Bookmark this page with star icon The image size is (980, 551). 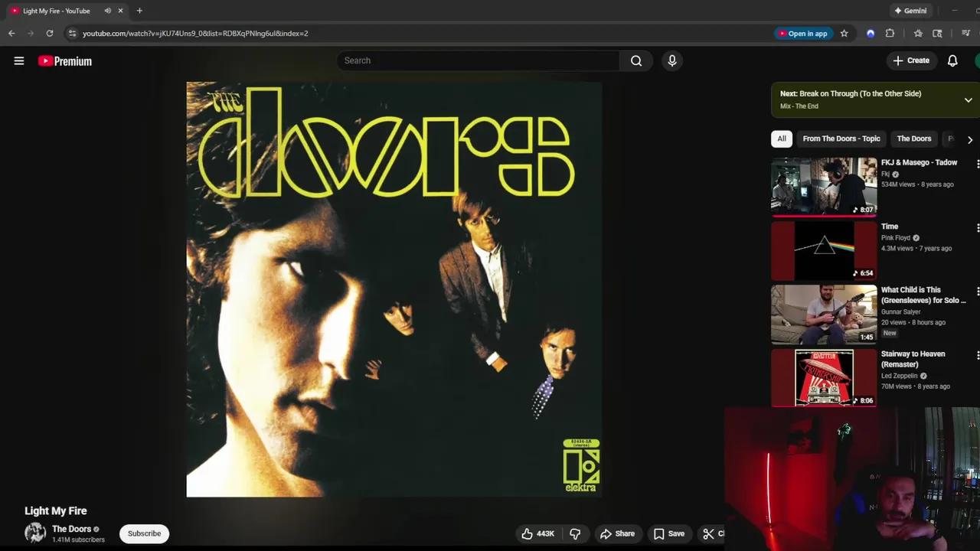(x=844, y=34)
